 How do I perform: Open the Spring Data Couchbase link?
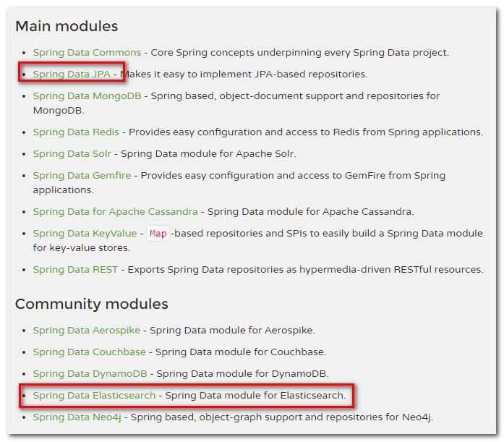click(90, 352)
